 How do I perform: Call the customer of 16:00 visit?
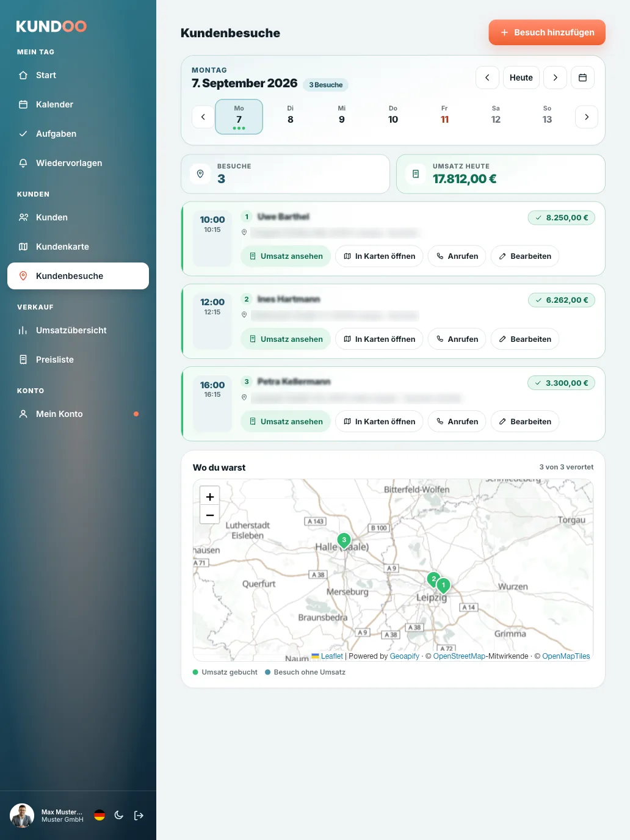(x=457, y=421)
